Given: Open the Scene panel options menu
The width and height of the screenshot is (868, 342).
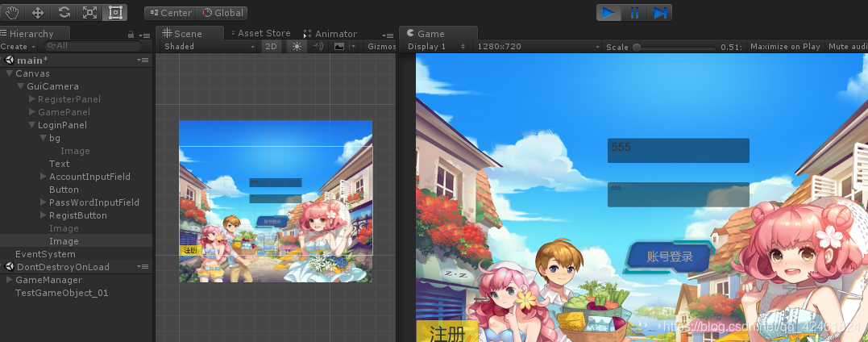Looking at the screenshot, I should pos(388,35).
